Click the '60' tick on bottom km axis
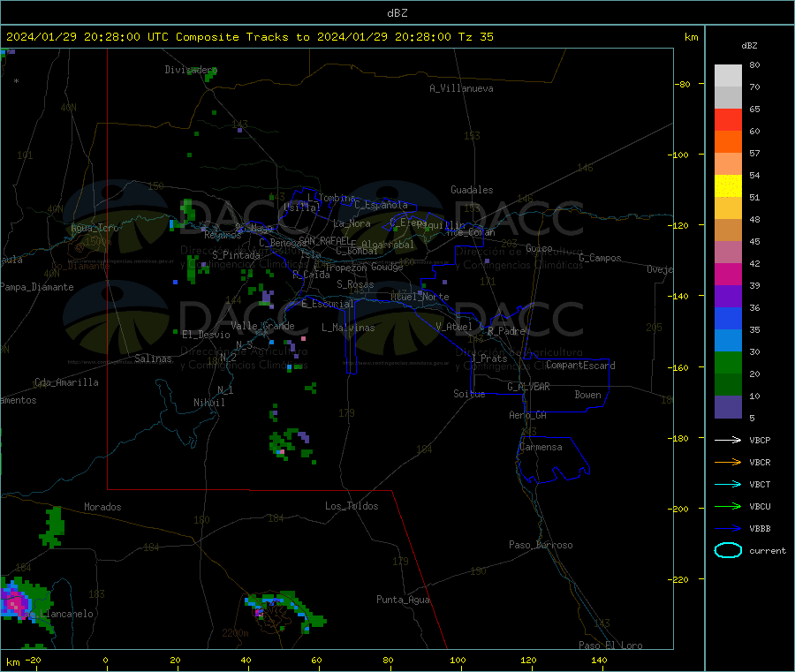Image resolution: width=795 pixels, height=672 pixels. point(316,661)
